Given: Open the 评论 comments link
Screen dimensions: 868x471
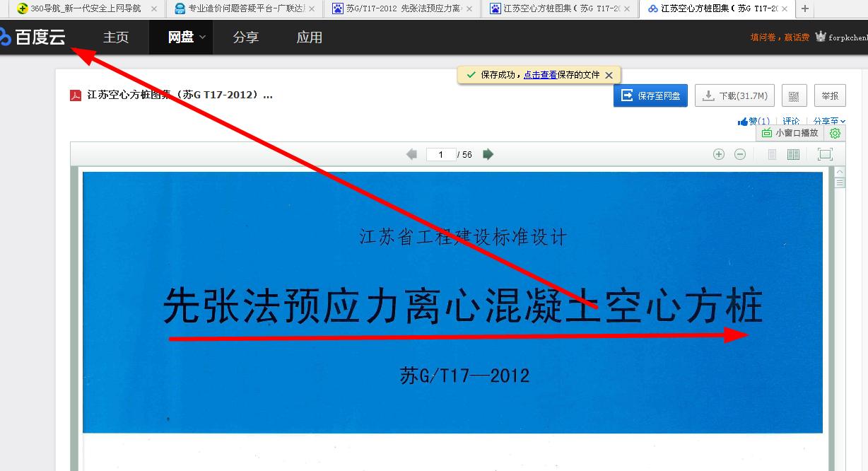Looking at the screenshot, I should (x=792, y=122).
